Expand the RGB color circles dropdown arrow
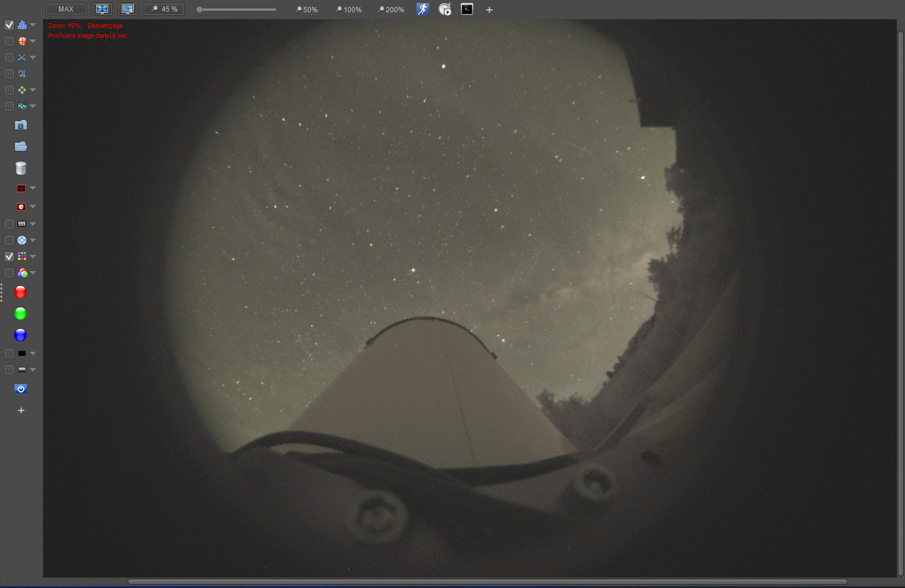Viewport: 905px width, 588px height. pyautogui.click(x=33, y=273)
